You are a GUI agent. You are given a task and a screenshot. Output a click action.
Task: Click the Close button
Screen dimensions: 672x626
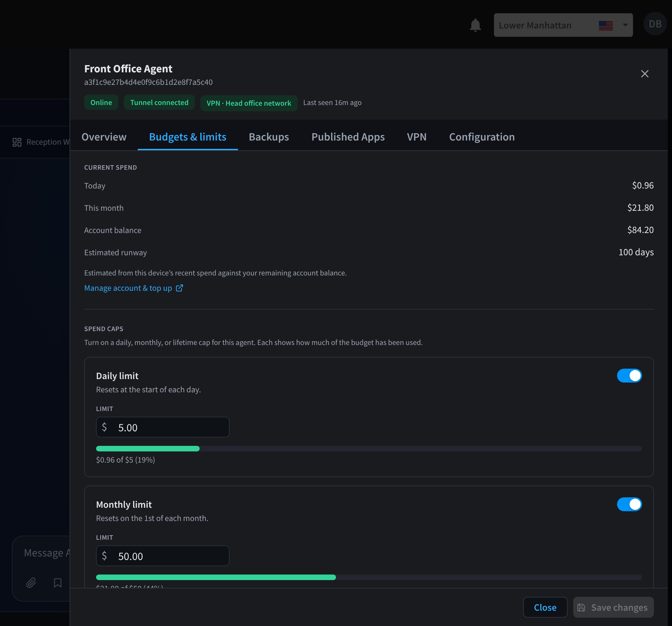pos(545,607)
